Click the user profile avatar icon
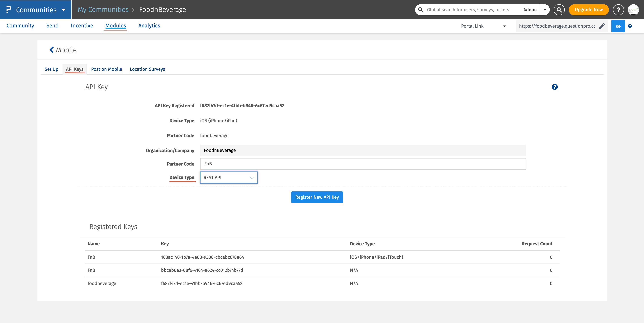The height and width of the screenshot is (323, 644). pyautogui.click(x=633, y=10)
